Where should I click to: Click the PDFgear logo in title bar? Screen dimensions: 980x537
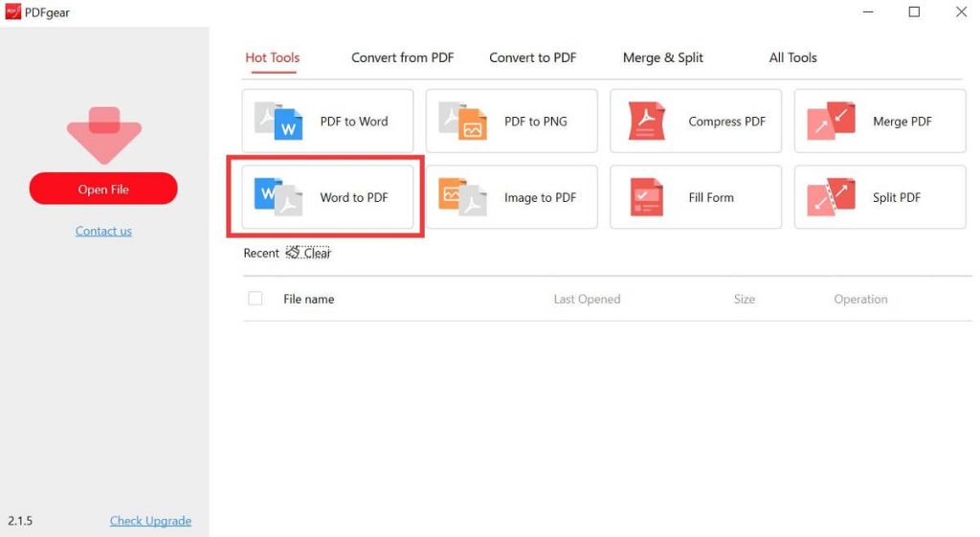pyautogui.click(x=12, y=11)
